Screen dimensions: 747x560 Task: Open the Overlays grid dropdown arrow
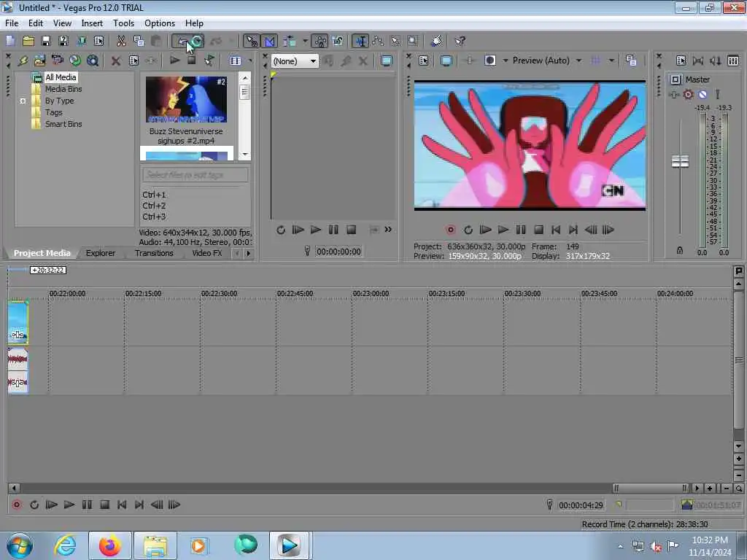tap(611, 61)
